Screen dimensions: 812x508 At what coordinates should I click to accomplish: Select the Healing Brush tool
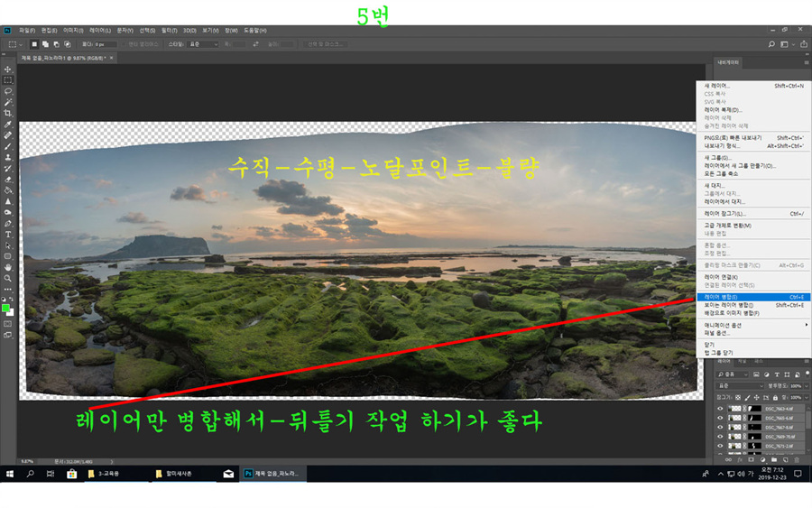[x=8, y=135]
